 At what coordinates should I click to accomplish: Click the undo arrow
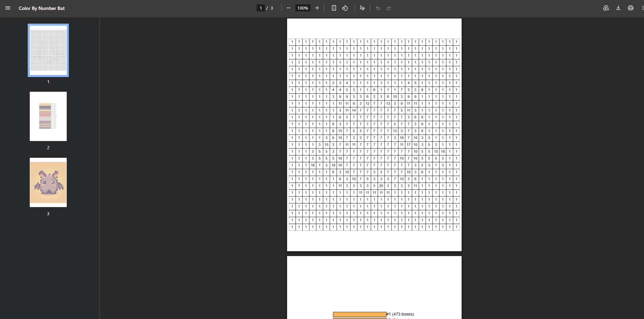(378, 8)
